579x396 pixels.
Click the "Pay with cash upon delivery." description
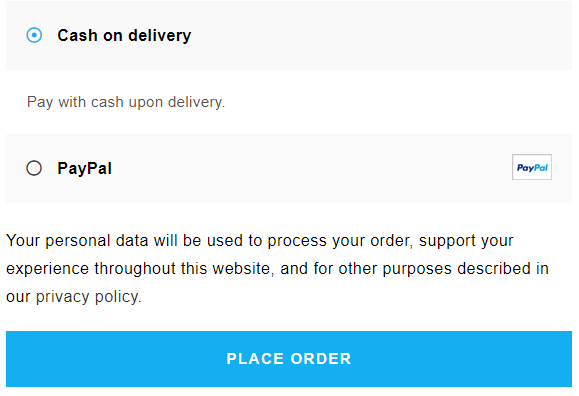tap(126, 102)
